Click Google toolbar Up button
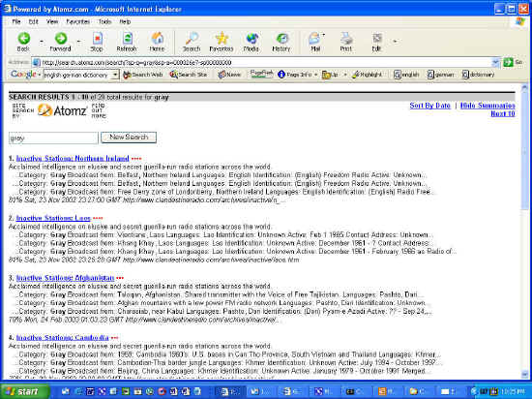Viewport: 532px width, 399px height. pos(330,75)
